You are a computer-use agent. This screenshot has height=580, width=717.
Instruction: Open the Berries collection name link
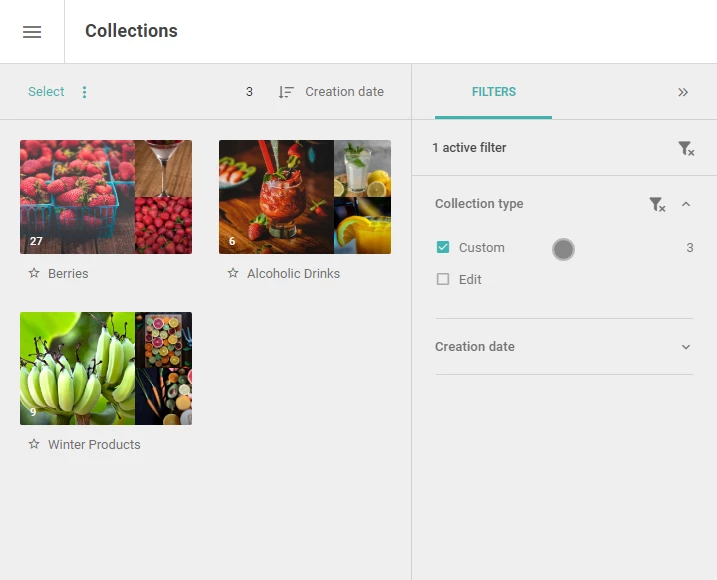pyautogui.click(x=68, y=274)
